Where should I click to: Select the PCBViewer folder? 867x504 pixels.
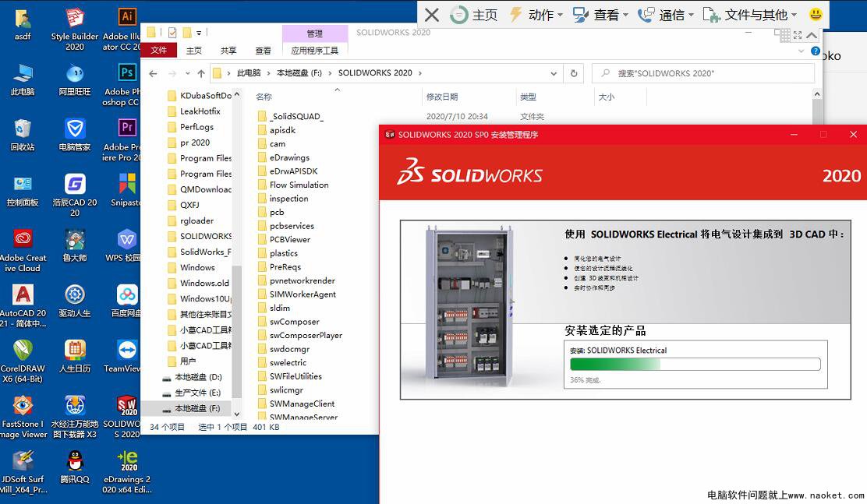290,240
